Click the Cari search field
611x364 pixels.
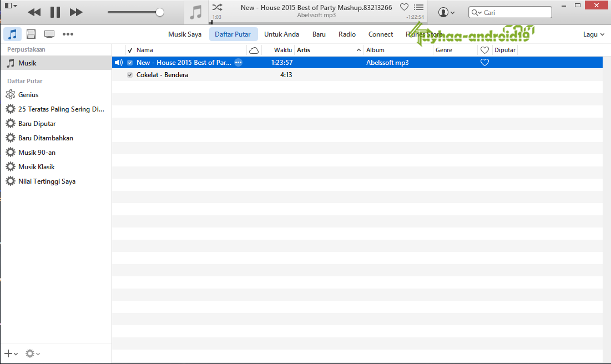[511, 12]
